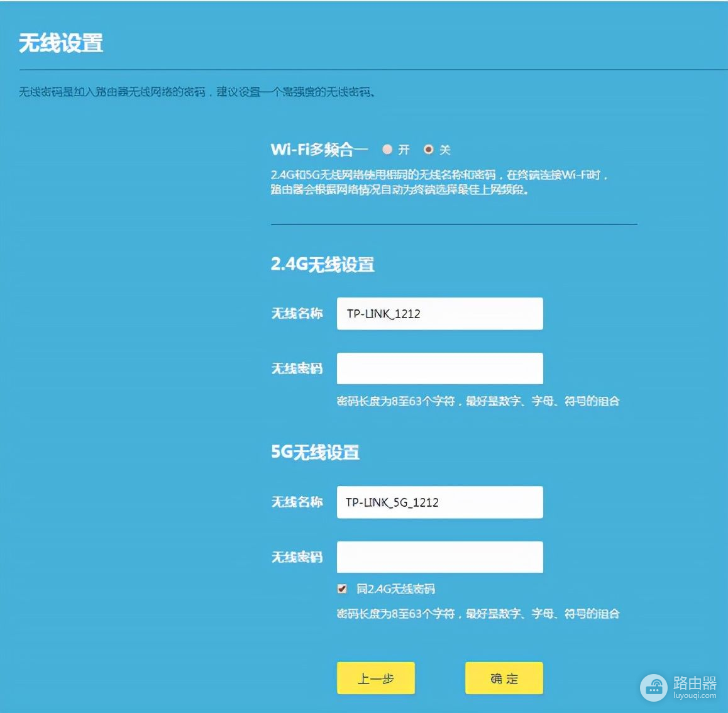Click the 5G 无线名称 field TP-LINK_5G_1212
The height and width of the screenshot is (713, 728).
coord(439,502)
